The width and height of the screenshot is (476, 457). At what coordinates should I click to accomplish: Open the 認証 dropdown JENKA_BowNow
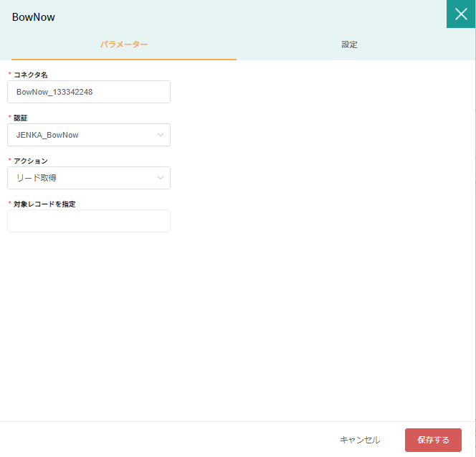[89, 135]
